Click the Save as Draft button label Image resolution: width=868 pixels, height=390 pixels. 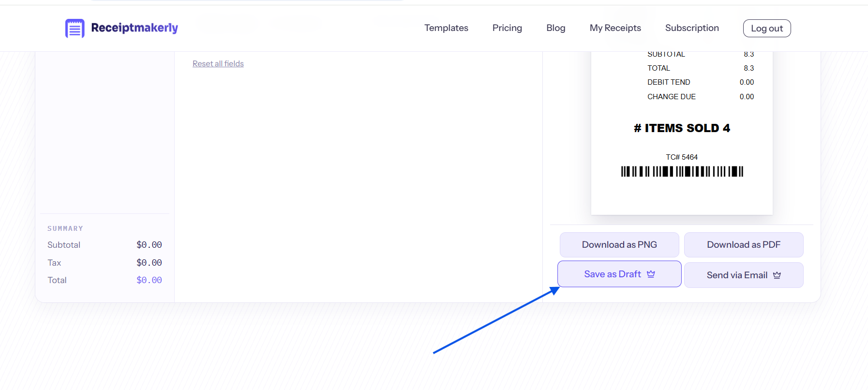(613, 274)
